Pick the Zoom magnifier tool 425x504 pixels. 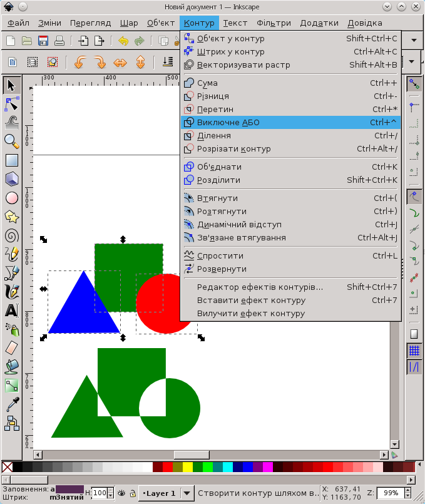(x=11, y=141)
